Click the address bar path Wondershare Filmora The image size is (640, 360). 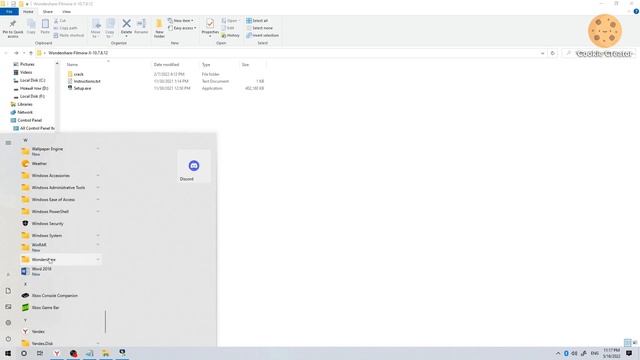[x=78, y=53]
